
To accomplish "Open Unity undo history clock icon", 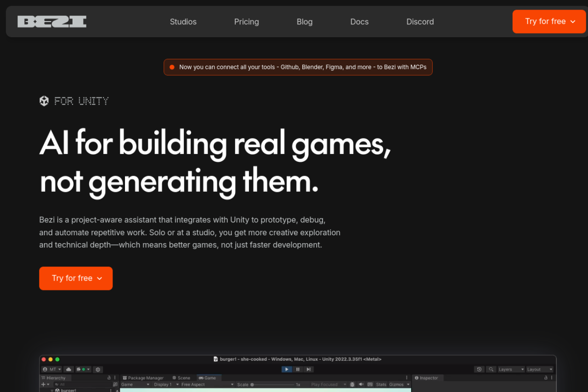I will click(x=479, y=369).
